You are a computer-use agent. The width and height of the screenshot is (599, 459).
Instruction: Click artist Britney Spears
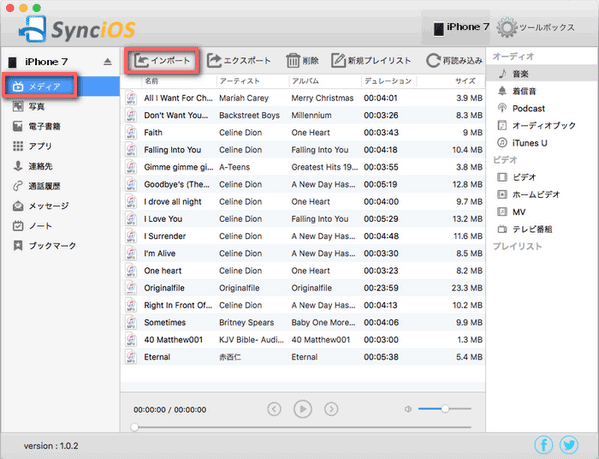[246, 322]
